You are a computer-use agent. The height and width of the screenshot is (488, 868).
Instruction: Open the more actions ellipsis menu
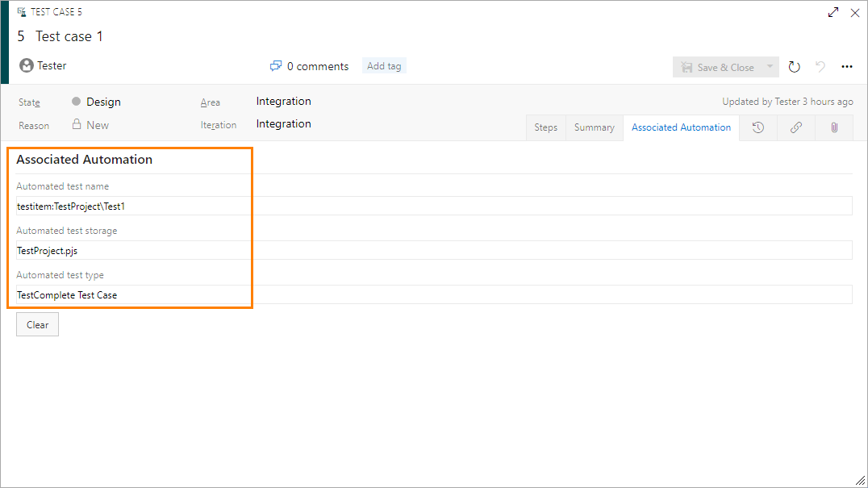point(846,66)
